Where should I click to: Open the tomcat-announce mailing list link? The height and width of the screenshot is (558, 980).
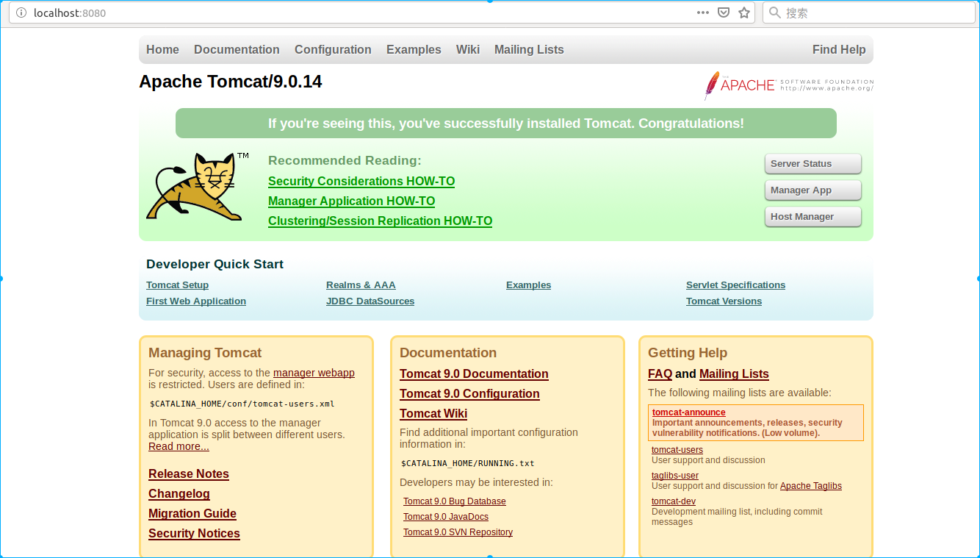click(688, 412)
